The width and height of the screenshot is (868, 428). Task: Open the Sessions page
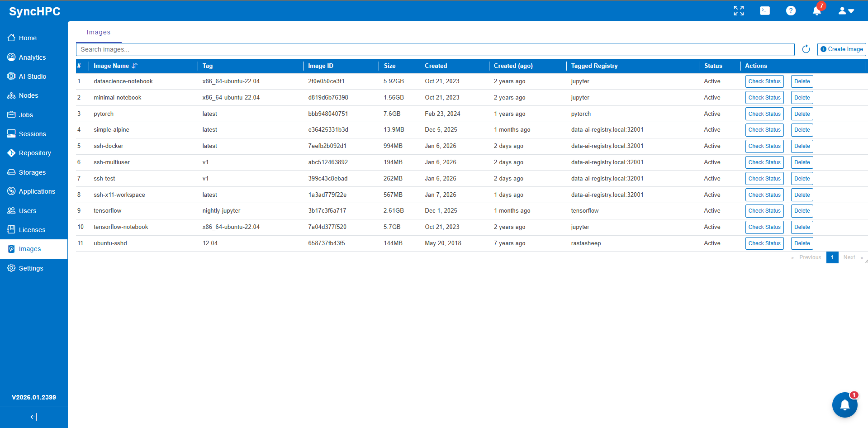click(32, 134)
